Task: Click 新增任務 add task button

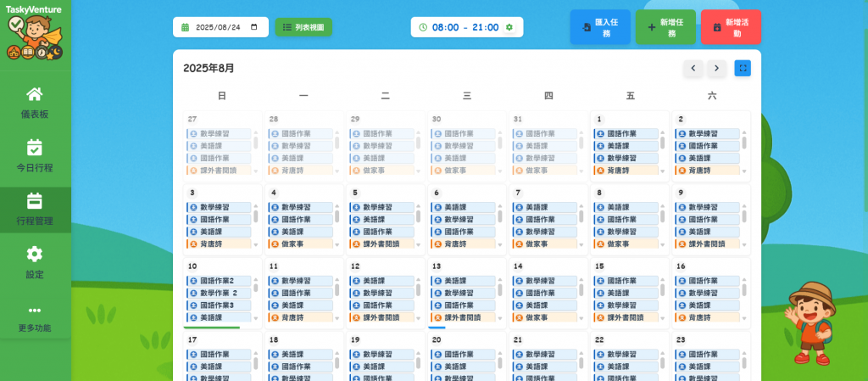Action: point(665,27)
